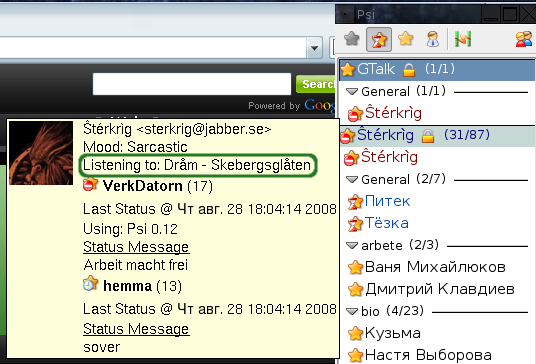Toggle the away-status star toolbar button
Image resolution: width=536 pixels, height=364 pixels.
379,39
